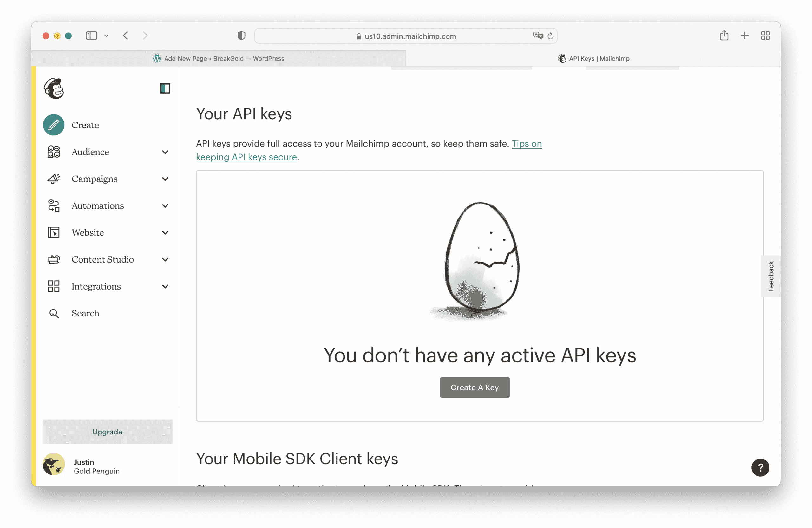
Task: Click the 'Your Mobile SDK Client keys' heading
Action: click(x=297, y=459)
